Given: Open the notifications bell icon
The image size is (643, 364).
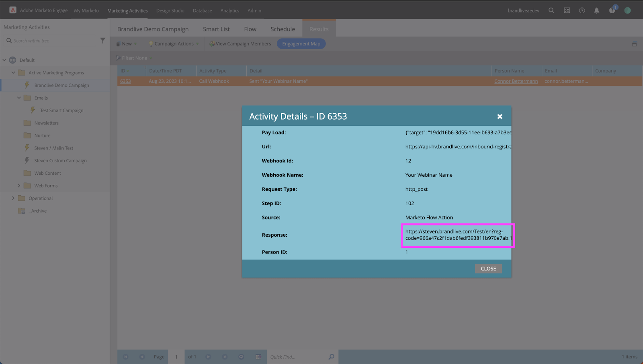Looking at the screenshot, I should click(x=596, y=10).
